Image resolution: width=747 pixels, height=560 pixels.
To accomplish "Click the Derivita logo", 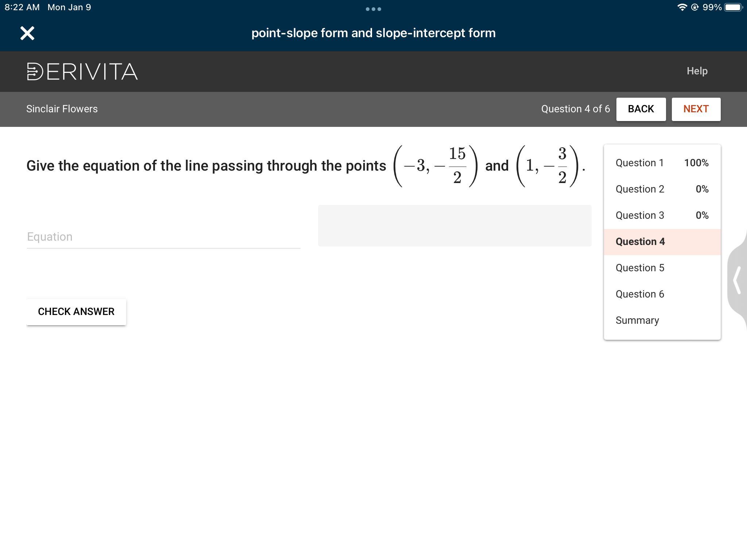I will (x=82, y=71).
